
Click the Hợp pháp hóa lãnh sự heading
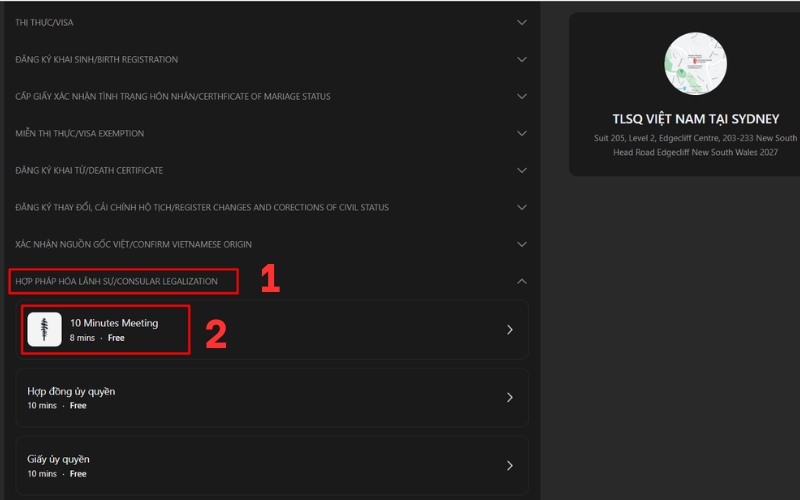[117, 281]
